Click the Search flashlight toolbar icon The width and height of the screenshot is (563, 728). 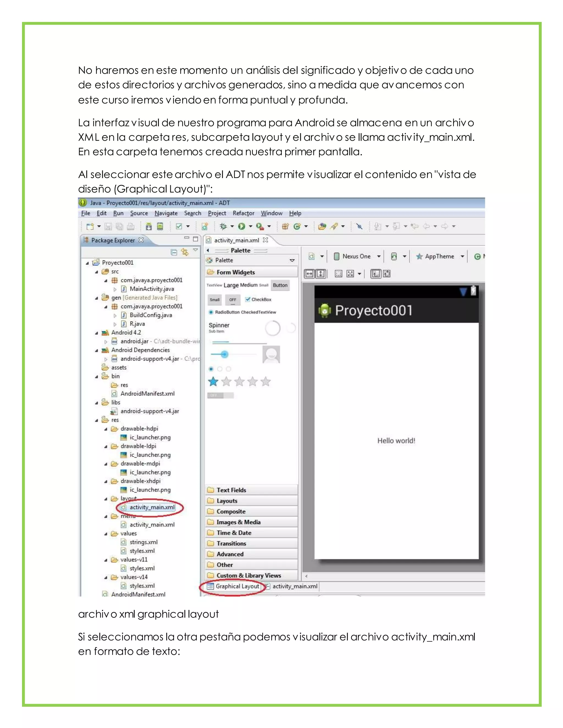click(334, 227)
